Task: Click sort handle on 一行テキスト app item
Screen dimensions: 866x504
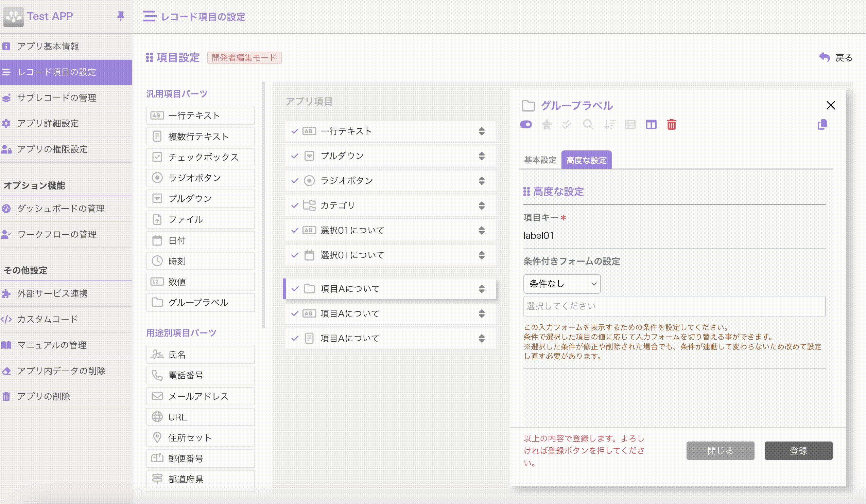Action: click(x=482, y=131)
